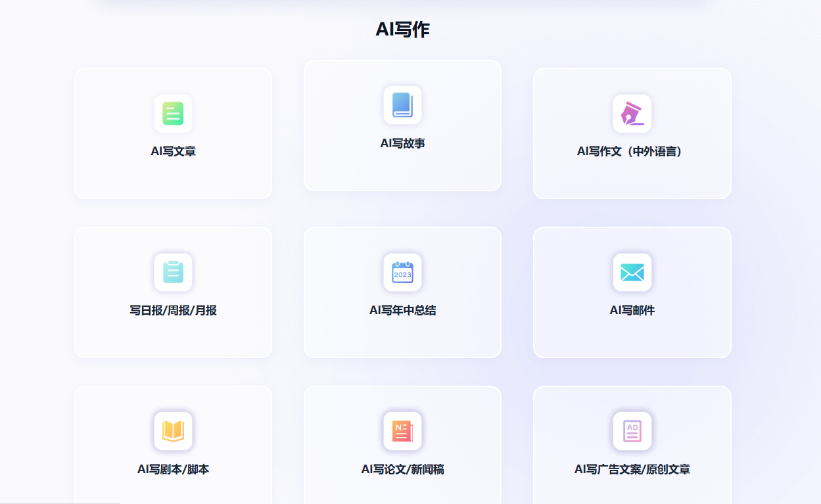Open the AI写邮件 feature card
Image resolution: width=821 pixels, height=504 pixels.
point(632,292)
